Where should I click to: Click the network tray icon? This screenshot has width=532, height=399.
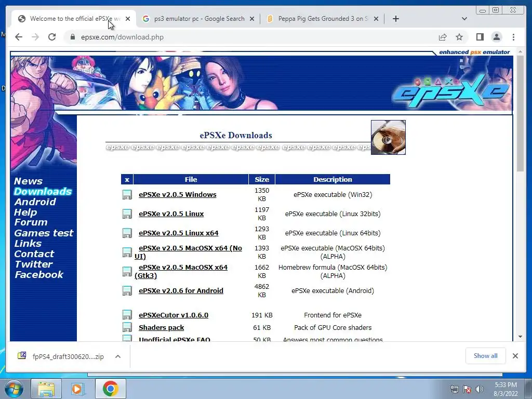pyautogui.click(x=454, y=389)
